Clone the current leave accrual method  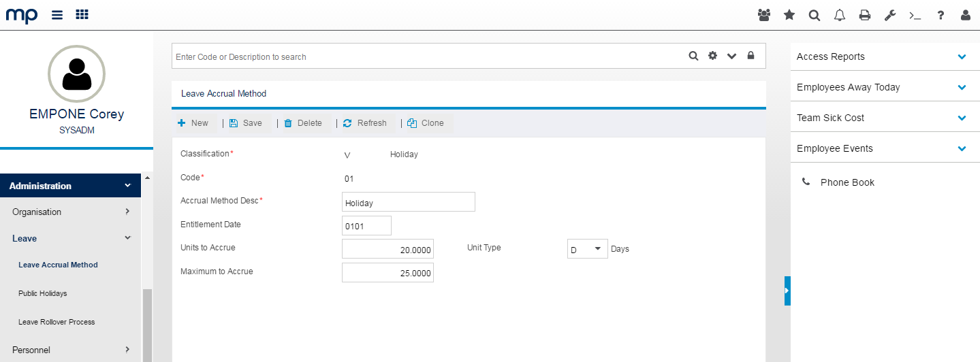[426, 123]
